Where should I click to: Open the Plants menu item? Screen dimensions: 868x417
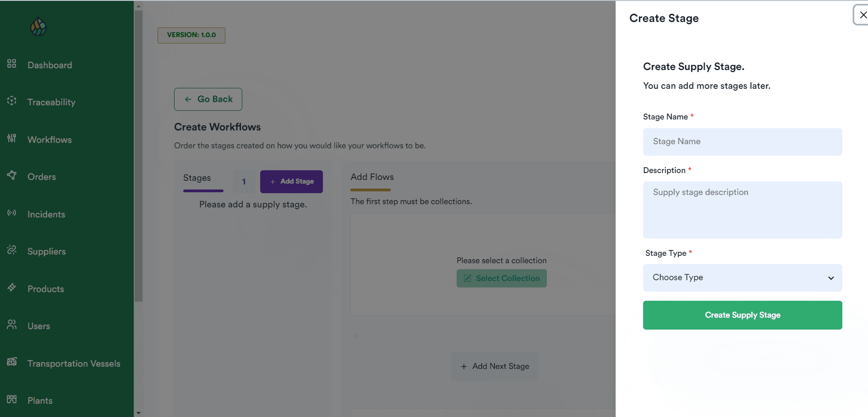tap(40, 401)
